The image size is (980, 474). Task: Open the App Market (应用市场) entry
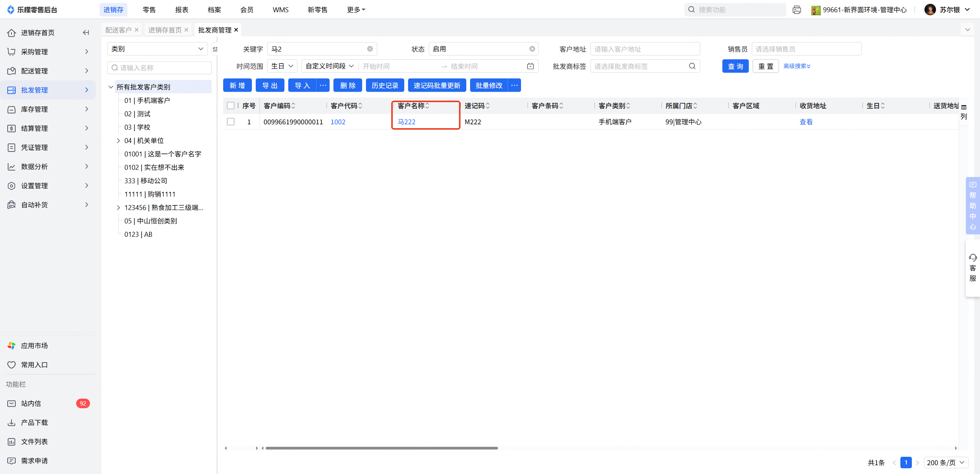[34, 346]
